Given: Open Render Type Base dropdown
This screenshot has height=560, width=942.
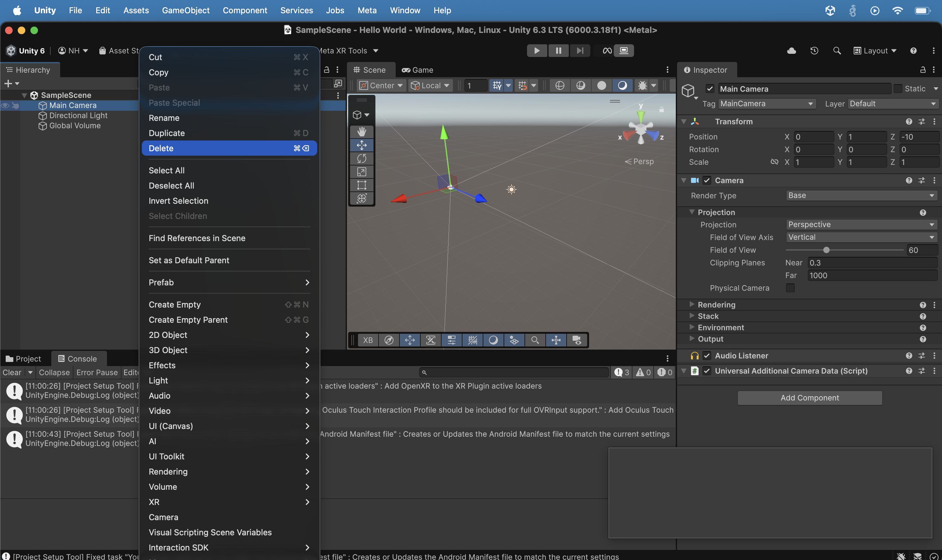Looking at the screenshot, I should [861, 196].
